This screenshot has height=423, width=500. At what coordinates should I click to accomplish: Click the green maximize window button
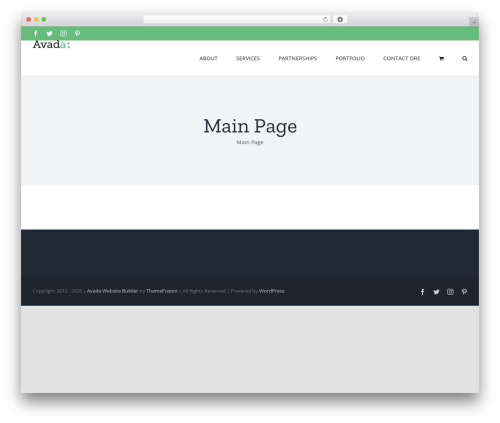[44, 19]
